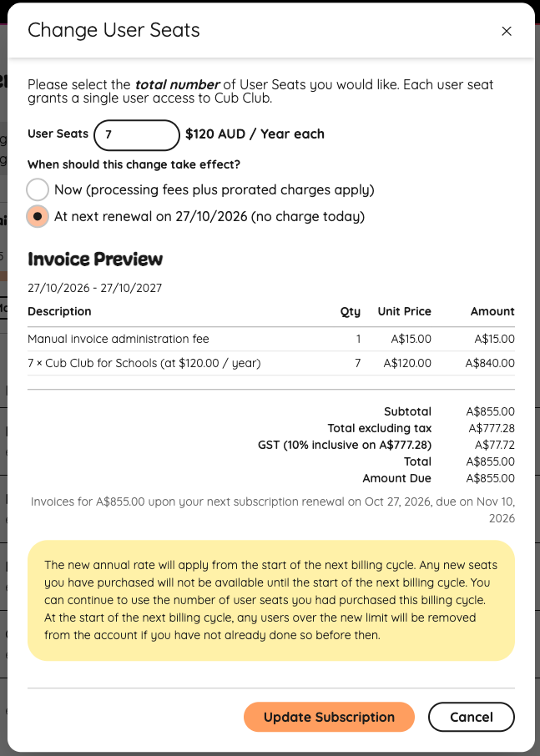
Task: Click the GST 10% tax line
Action: click(x=345, y=445)
